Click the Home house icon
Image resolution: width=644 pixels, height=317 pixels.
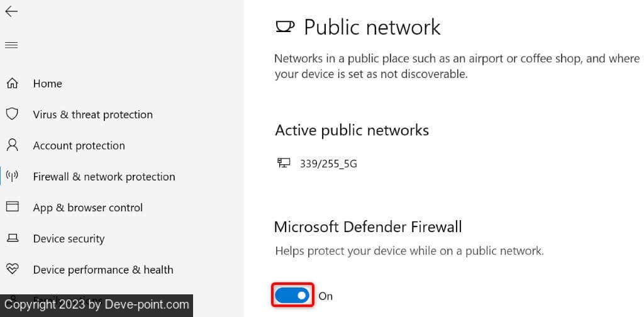(12, 84)
